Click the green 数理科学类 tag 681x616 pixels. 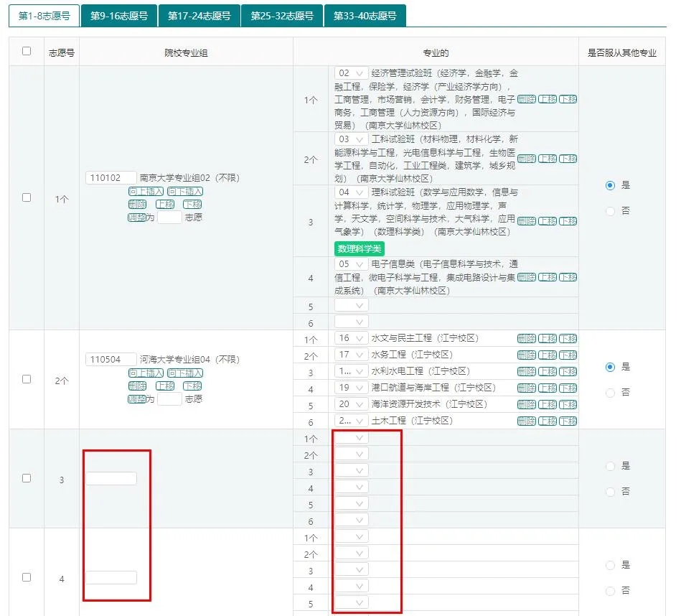(359, 248)
